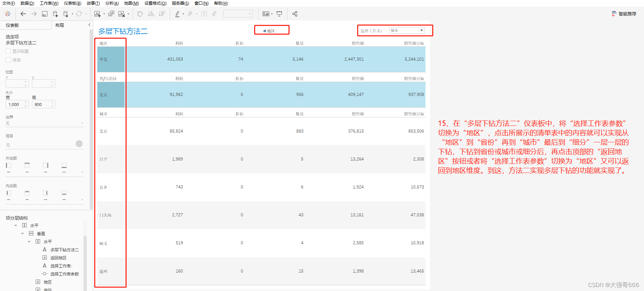
Task: Click the 通州 city row
Action: [261, 271]
